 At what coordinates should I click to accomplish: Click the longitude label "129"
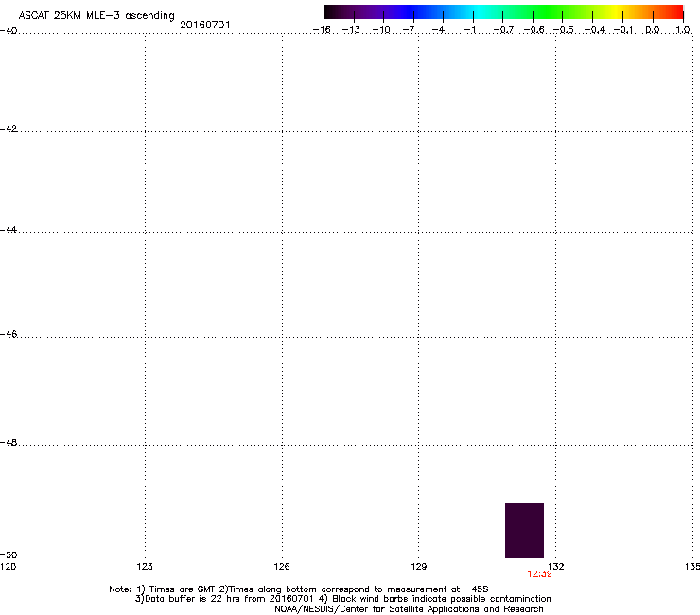pyautogui.click(x=419, y=567)
